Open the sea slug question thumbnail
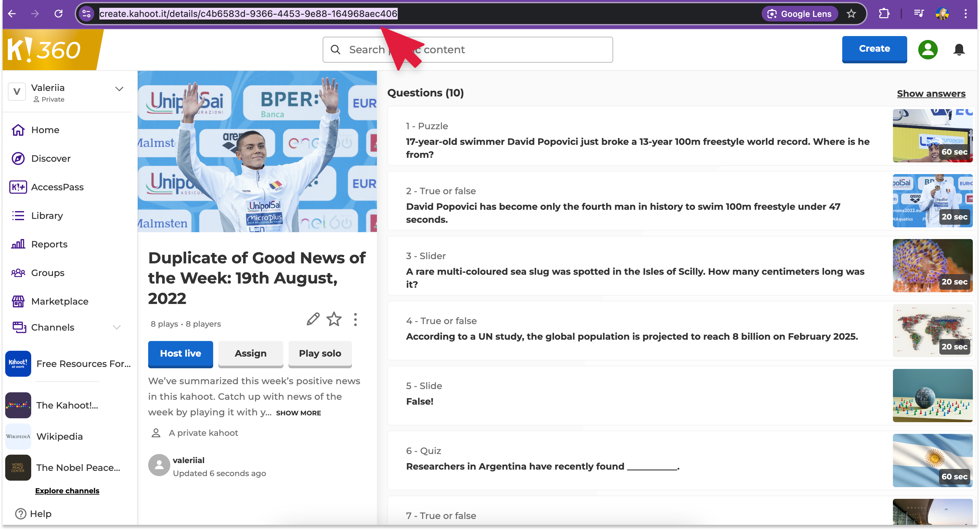Viewport: 980px width, 530px height. (x=932, y=265)
